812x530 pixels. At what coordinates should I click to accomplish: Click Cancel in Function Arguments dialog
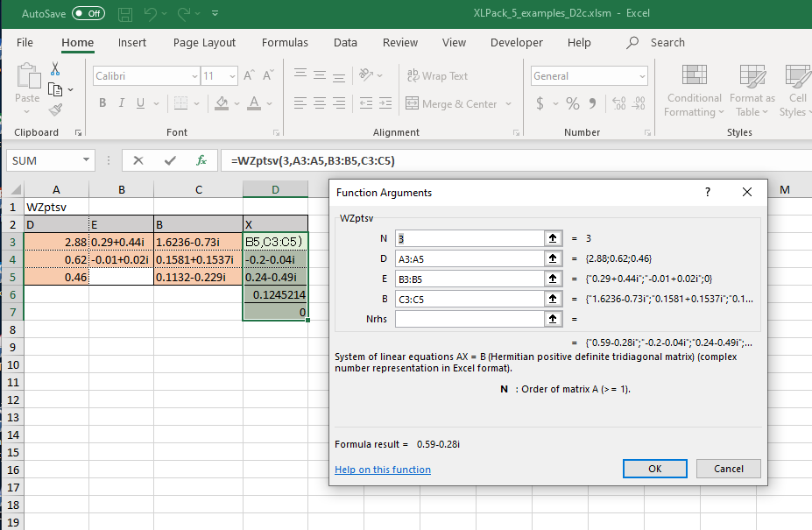click(x=728, y=469)
